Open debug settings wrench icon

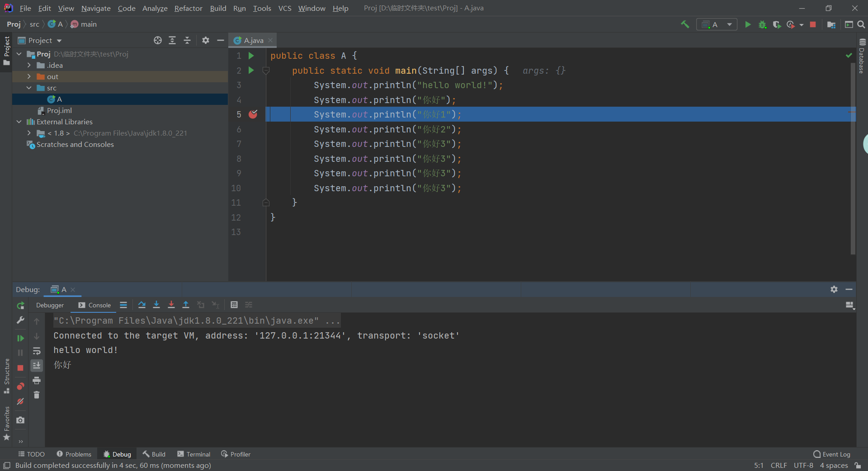point(20,320)
